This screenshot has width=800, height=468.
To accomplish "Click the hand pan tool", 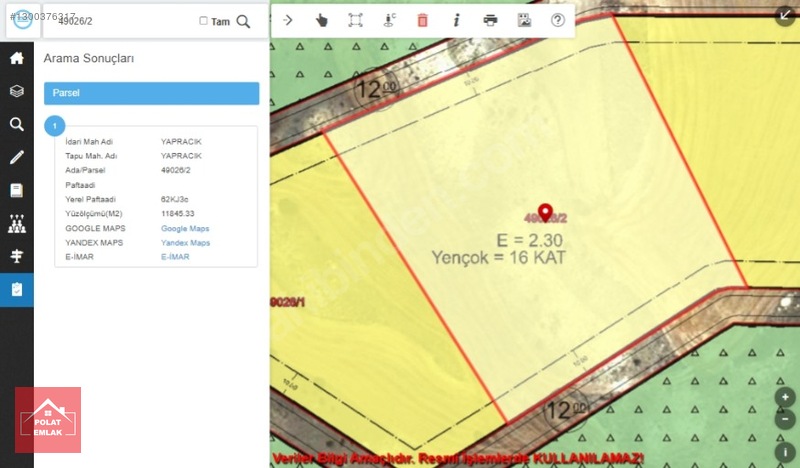I will pos(321,20).
